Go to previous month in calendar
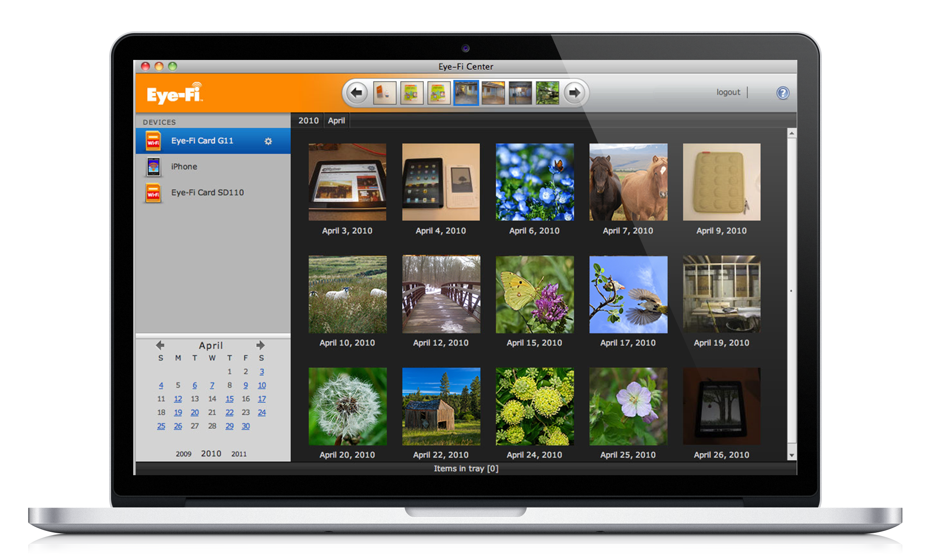 coord(160,345)
